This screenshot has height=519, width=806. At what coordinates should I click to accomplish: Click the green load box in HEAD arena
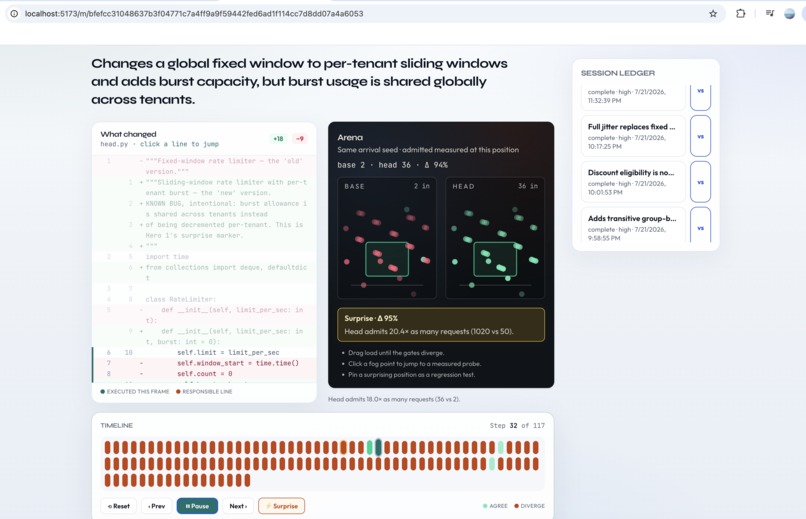(x=495, y=260)
